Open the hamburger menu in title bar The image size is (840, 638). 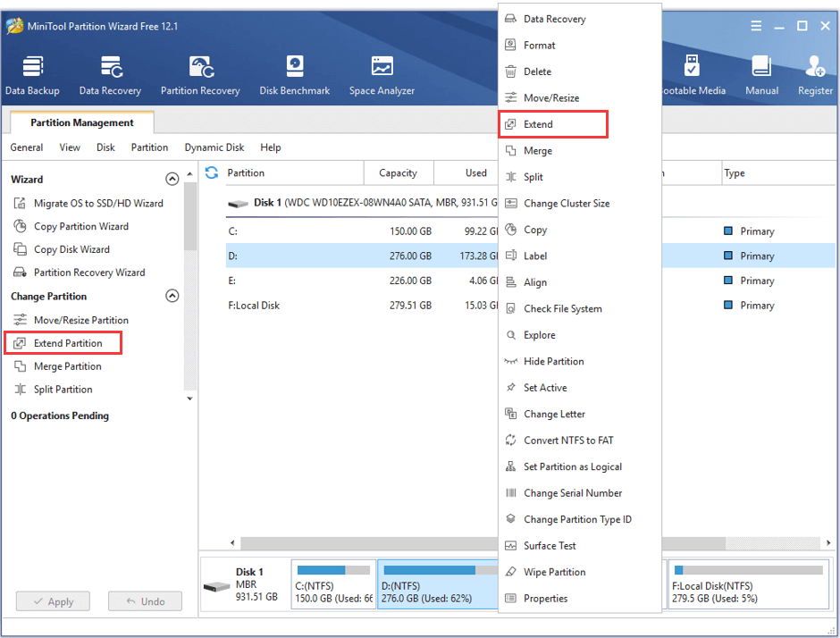pyautogui.click(x=756, y=26)
